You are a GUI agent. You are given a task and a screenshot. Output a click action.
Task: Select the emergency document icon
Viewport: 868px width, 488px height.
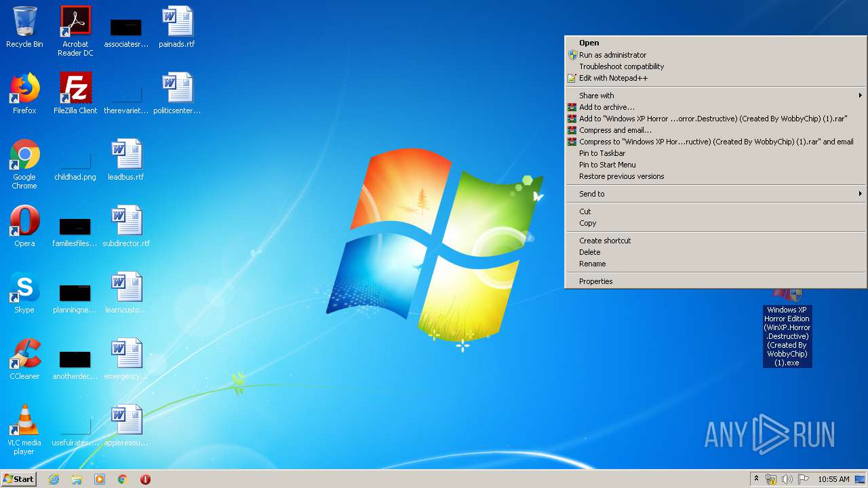tap(126, 359)
